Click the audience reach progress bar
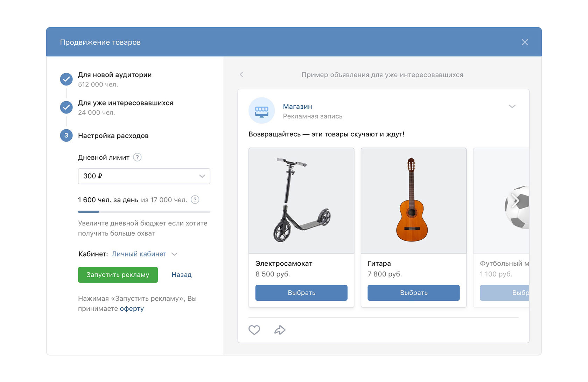588x382 pixels. tap(144, 212)
